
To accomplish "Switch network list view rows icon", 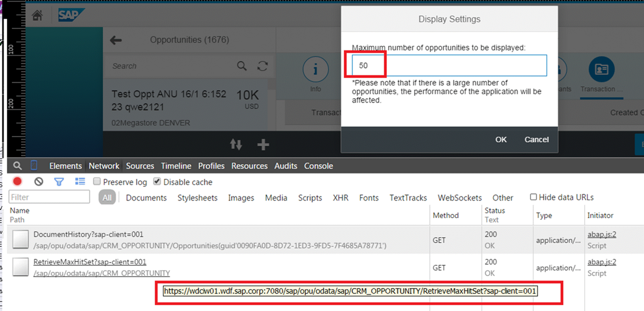I will click(80, 181).
